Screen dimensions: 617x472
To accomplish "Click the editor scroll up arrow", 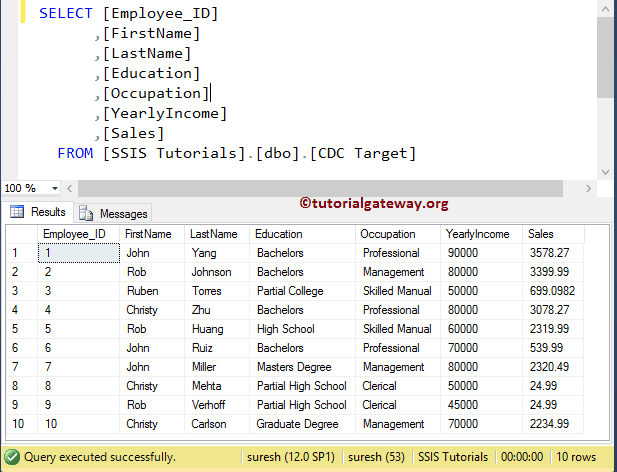I will pyautogui.click(x=607, y=9).
